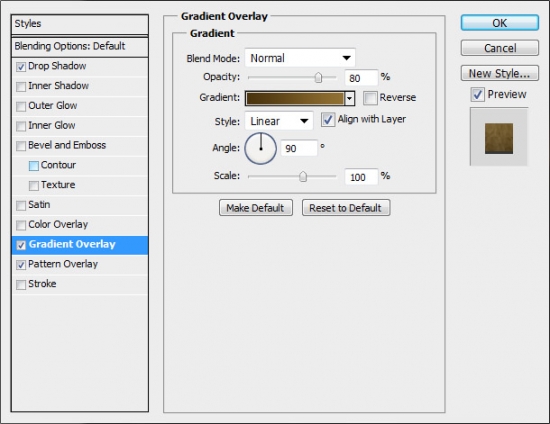550x424 pixels.
Task: Click the Angle value field
Action: click(x=299, y=148)
